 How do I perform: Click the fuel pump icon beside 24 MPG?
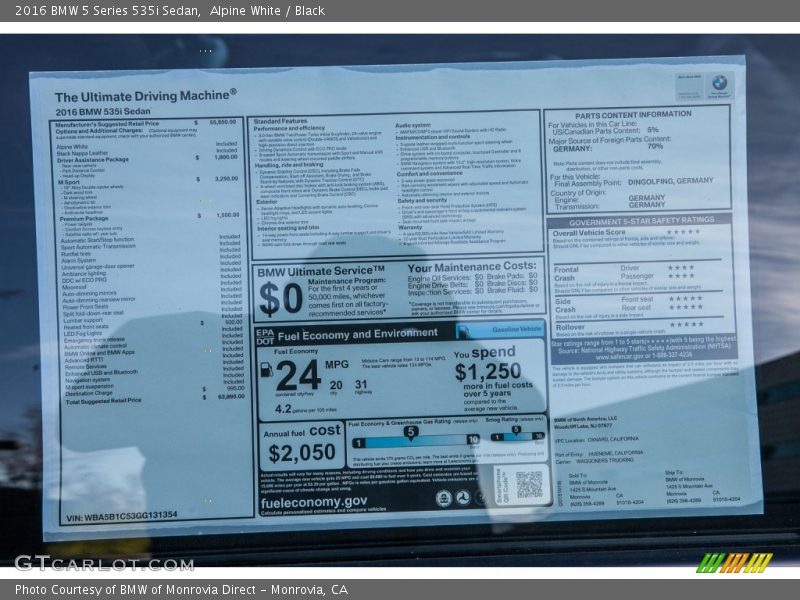tap(266, 369)
